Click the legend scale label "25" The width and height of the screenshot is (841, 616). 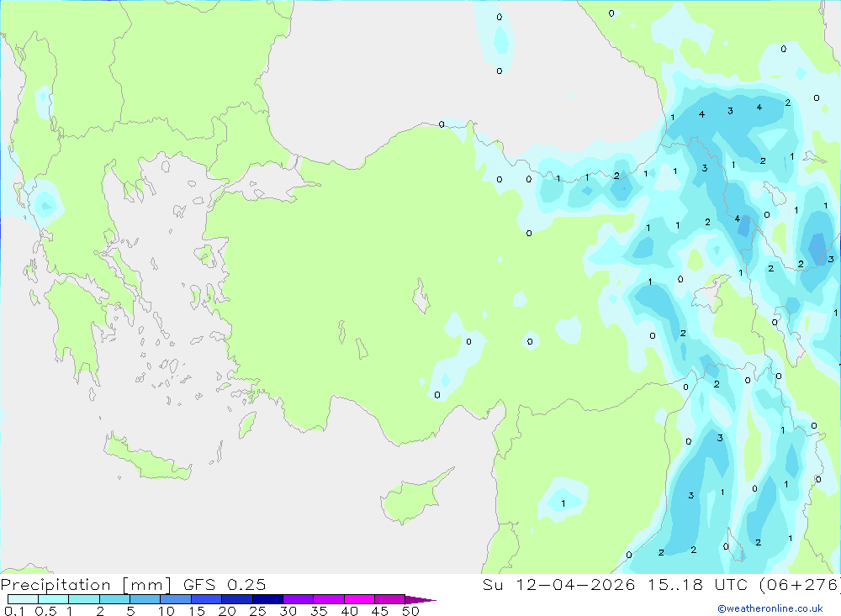(258, 611)
